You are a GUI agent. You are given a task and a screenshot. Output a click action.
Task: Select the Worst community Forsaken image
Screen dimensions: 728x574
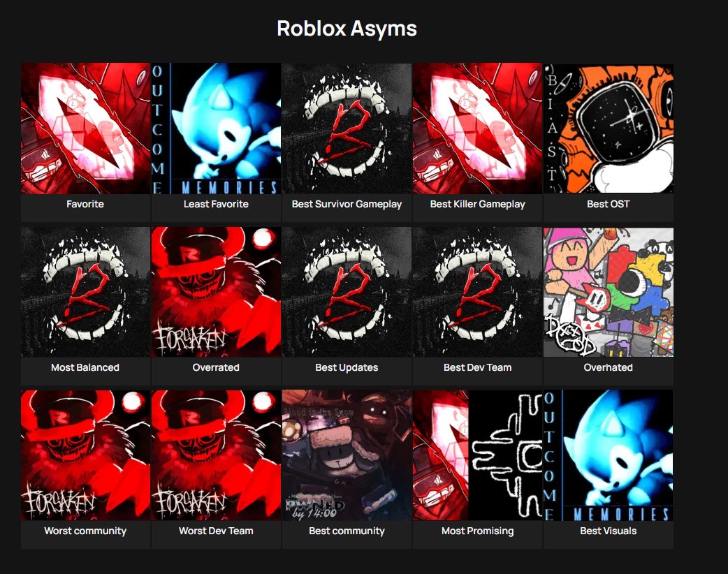[x=85, y=455]
